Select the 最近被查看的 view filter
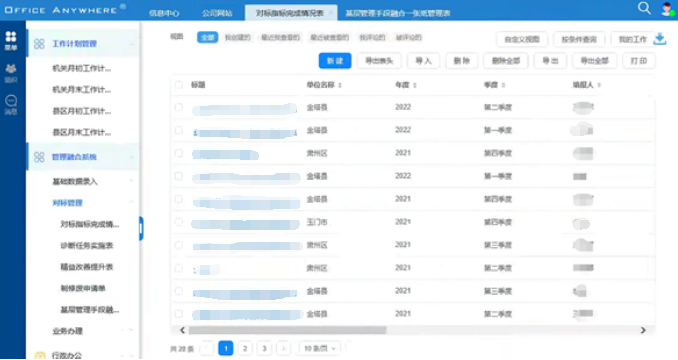The image size is (678, 360). click(x=329, y=38)
